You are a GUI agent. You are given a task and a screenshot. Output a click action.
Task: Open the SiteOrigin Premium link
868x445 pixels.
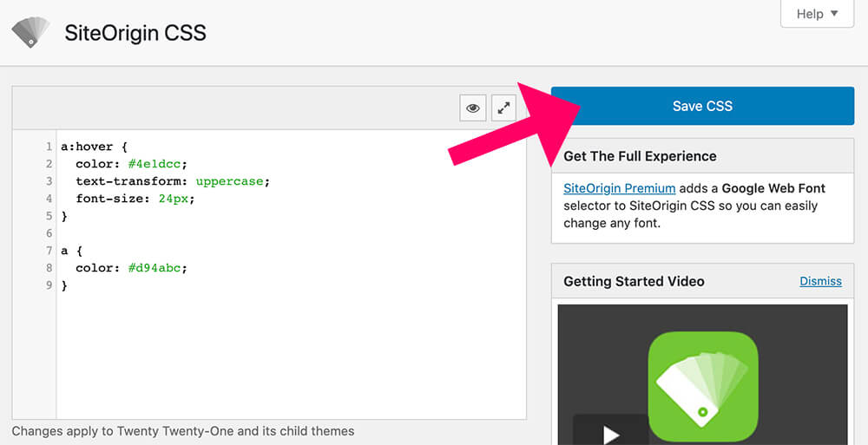coord(620,188)
